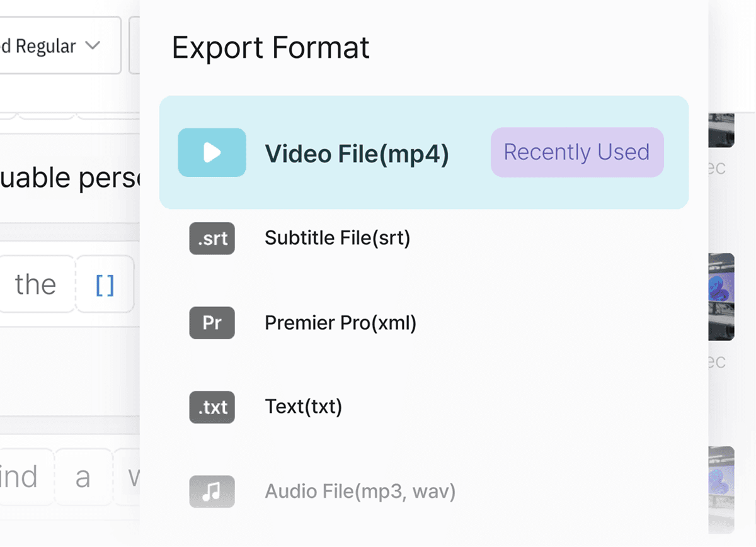
Task: Click the Pr Premiere Pro icon
Action: tap(212, 323)
